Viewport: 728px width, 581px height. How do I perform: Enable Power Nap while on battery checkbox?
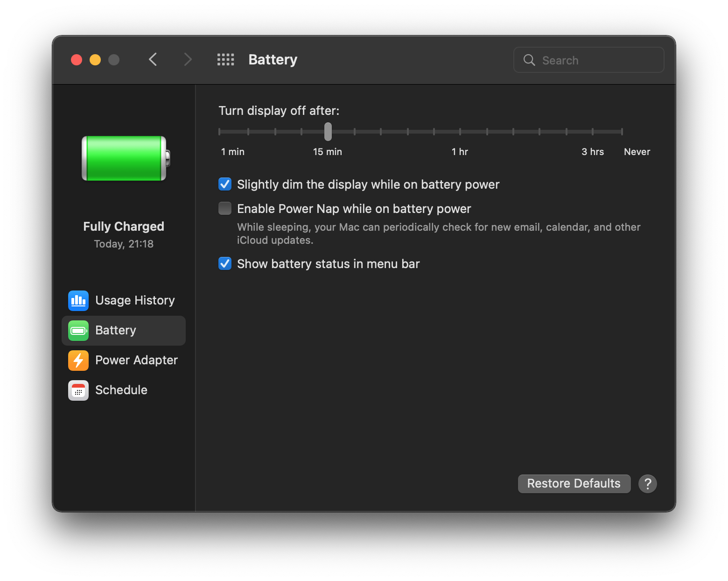coord(225,208)
